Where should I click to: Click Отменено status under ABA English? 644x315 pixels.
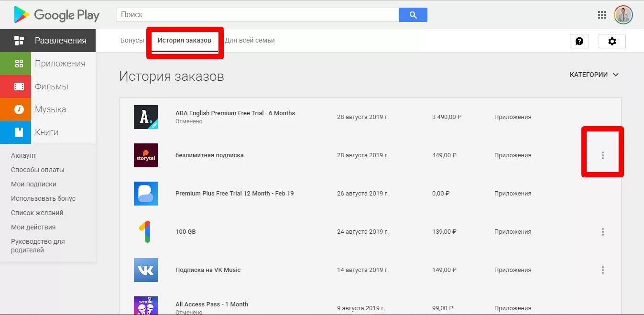point(189,121)
